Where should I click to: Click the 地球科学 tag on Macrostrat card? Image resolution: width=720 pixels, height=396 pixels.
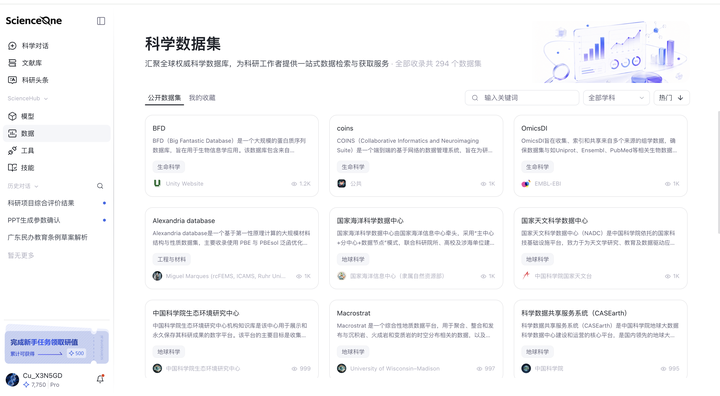353,352
